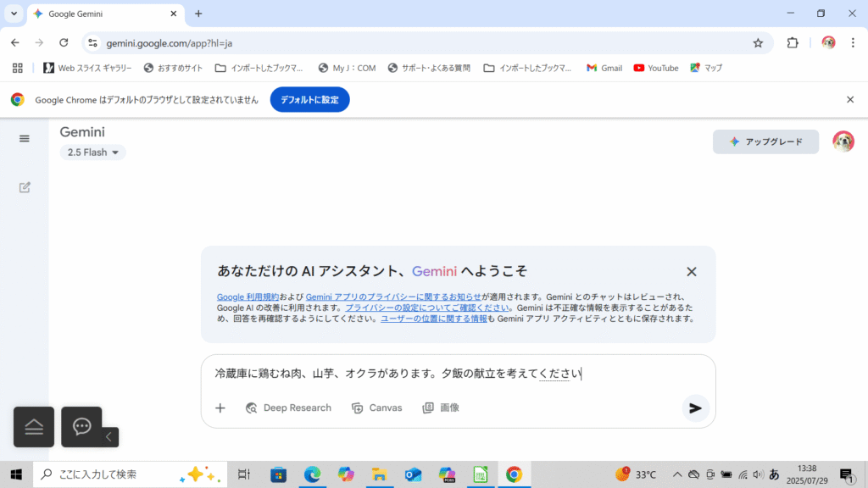
Task: Open a new browser tab
Action: click(x=198, y=14)
